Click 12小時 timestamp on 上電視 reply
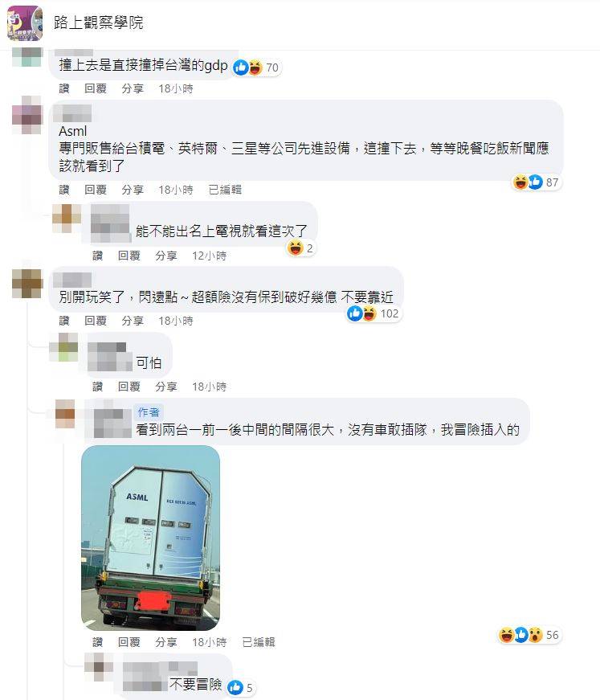Viewport: 600px width, 700px height. point(209,256)
